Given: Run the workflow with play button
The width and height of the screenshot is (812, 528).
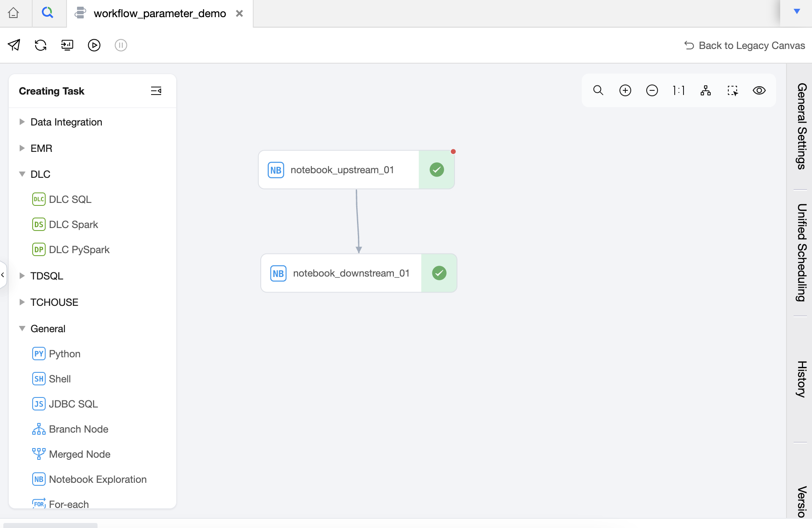Looking at the screenshot, I should [94, 45].
